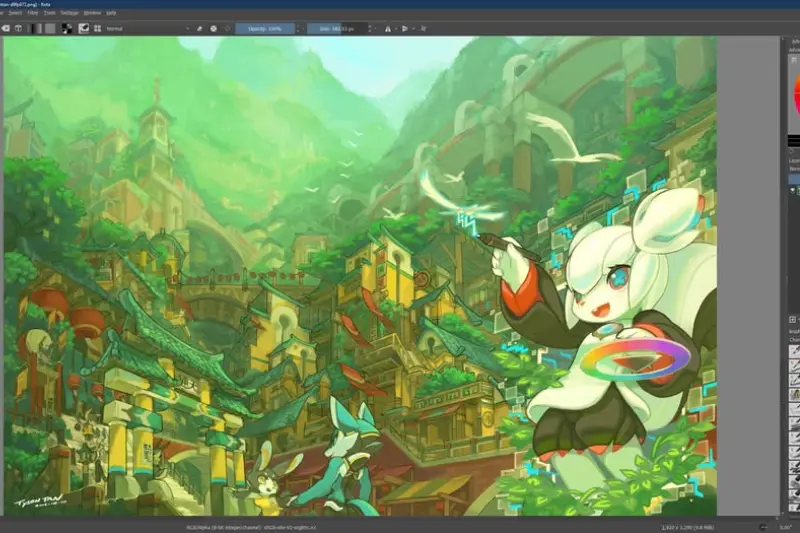
Task: Click the reload original preset icon
Action: point(228,29)
